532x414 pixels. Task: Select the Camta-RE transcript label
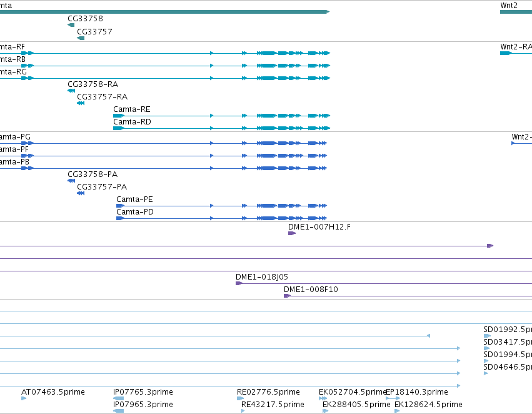click(132, 109)
